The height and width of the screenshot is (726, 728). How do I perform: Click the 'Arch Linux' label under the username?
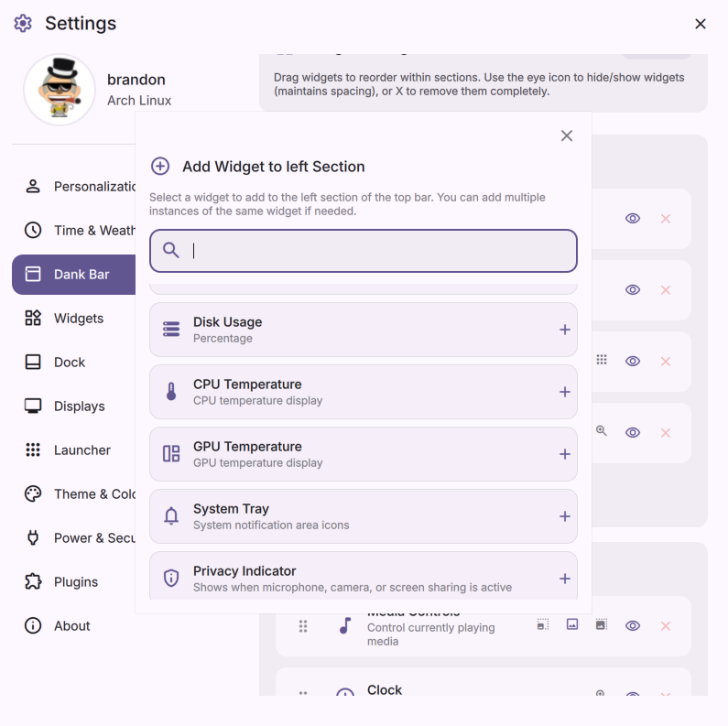pos(139,101)
